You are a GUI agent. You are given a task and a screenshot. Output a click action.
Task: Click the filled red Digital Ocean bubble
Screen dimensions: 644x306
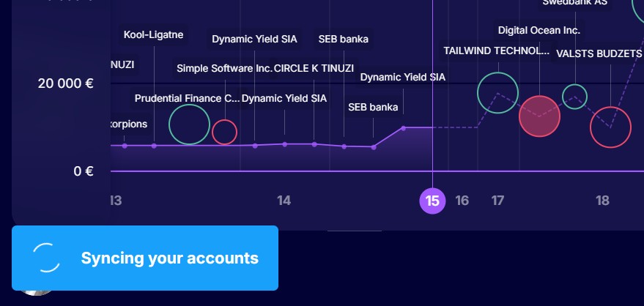pyautogui.click(x=540, y=116)
